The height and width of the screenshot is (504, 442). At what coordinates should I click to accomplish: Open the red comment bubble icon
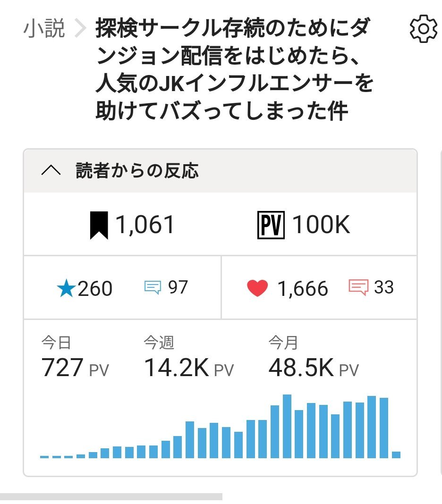pyautogui.click(x=358, y=287)
